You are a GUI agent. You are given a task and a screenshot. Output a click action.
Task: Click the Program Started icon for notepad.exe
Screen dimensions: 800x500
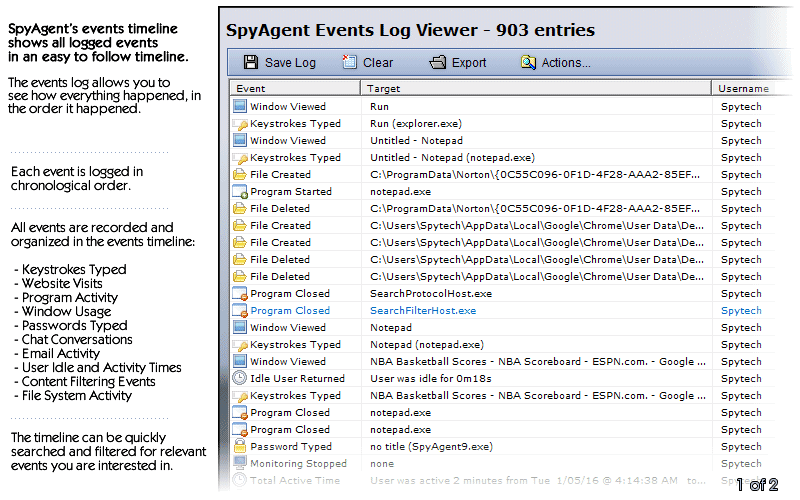click(239, 191)
